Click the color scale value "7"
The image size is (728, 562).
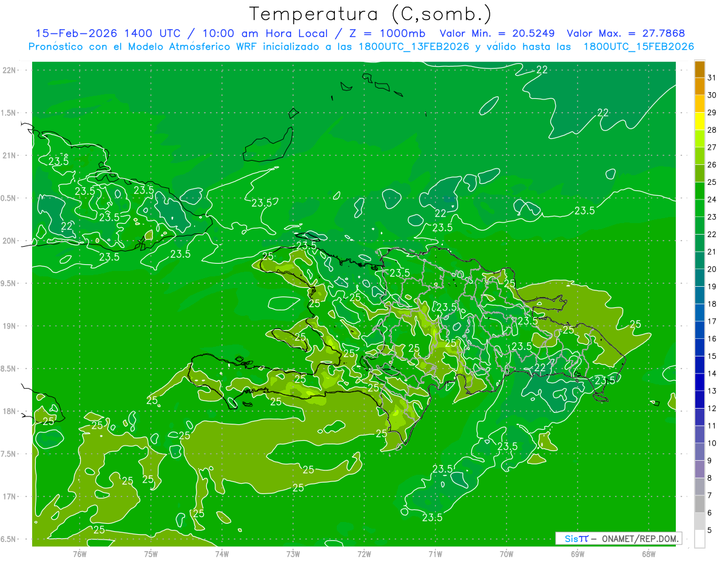[x=710, y=496]
